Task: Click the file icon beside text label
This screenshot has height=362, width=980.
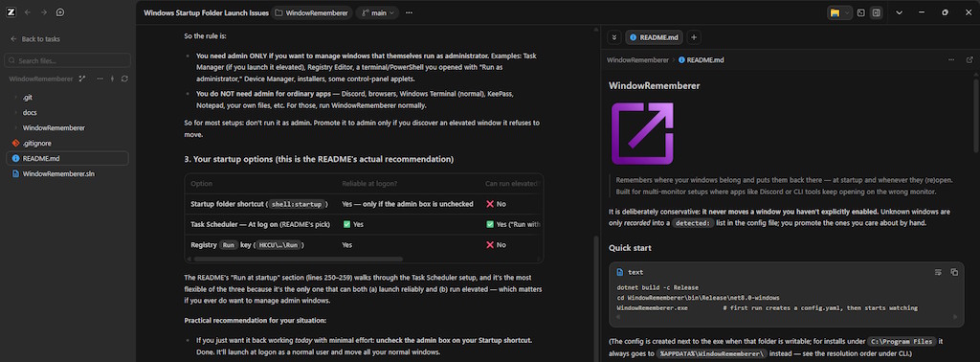Action: [x=620, y=272]
